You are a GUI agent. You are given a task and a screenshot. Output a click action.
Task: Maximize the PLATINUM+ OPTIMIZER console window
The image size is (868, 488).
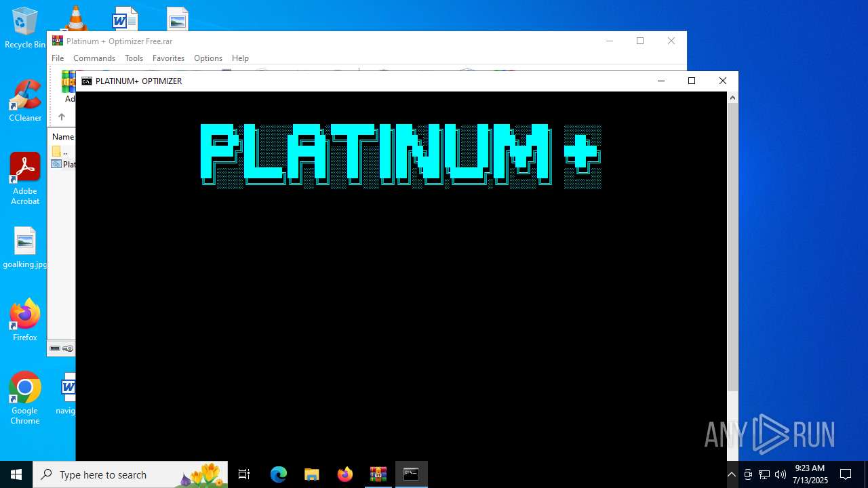(692, 81)
